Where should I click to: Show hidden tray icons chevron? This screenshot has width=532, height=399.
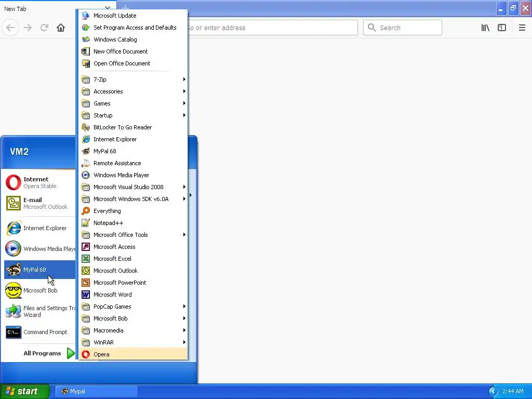click(493, 391)
